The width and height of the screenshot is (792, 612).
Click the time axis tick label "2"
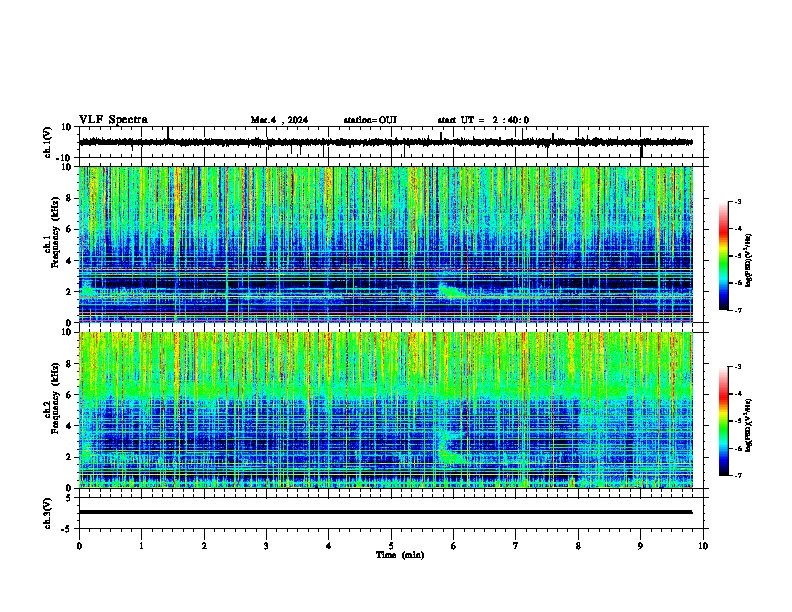[204, 546]
